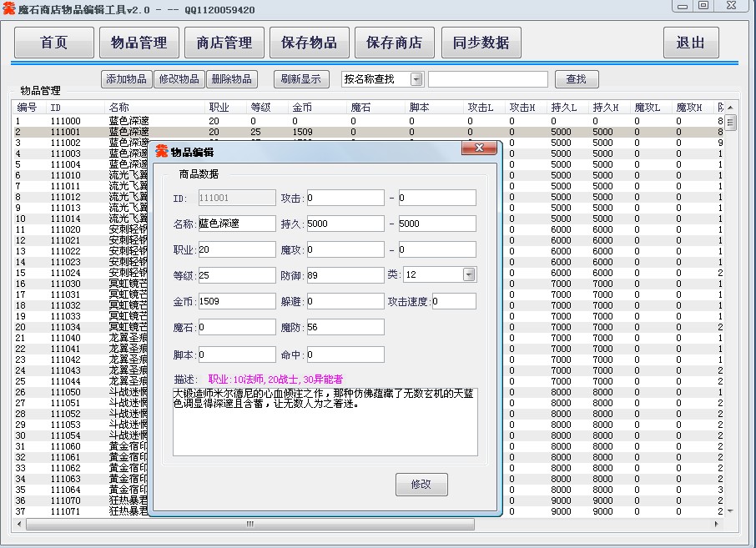Image resolution: width=756 pixels, height=548 pixels.
Task: Click the 退出 exit button
Action: pyautogui.click(x=691, y=43)
